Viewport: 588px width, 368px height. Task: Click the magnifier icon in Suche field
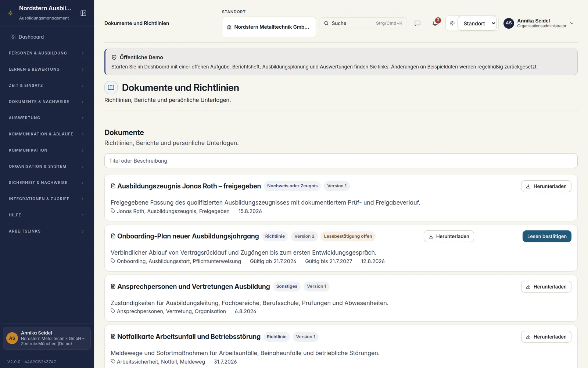coord(326,23)
